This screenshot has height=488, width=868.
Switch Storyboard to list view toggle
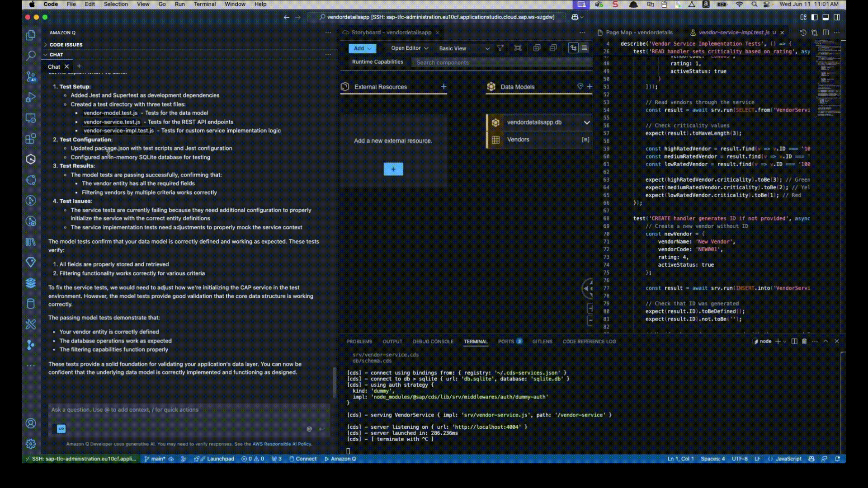584,48
